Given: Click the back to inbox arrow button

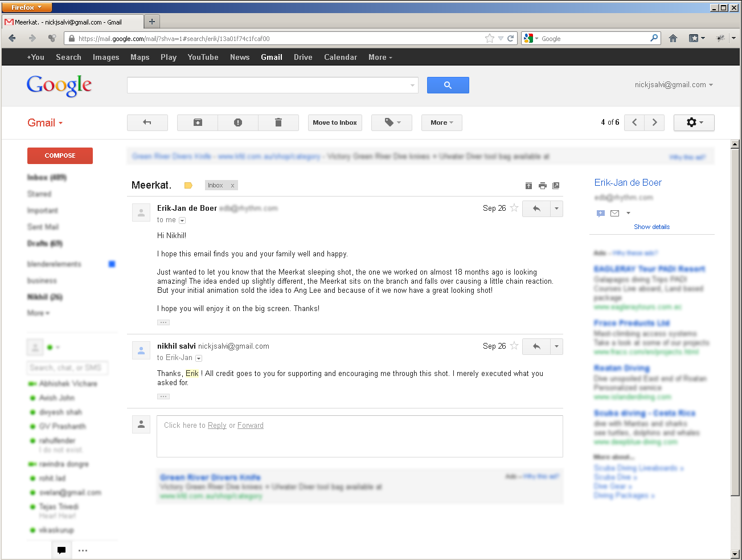Looking at the screenshot, I should [147, 122].
